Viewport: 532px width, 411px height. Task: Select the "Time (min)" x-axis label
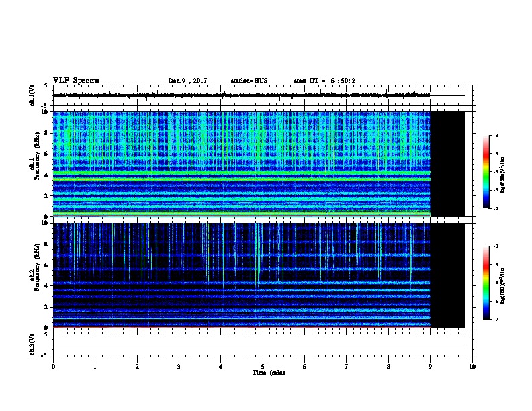point(269,373)
